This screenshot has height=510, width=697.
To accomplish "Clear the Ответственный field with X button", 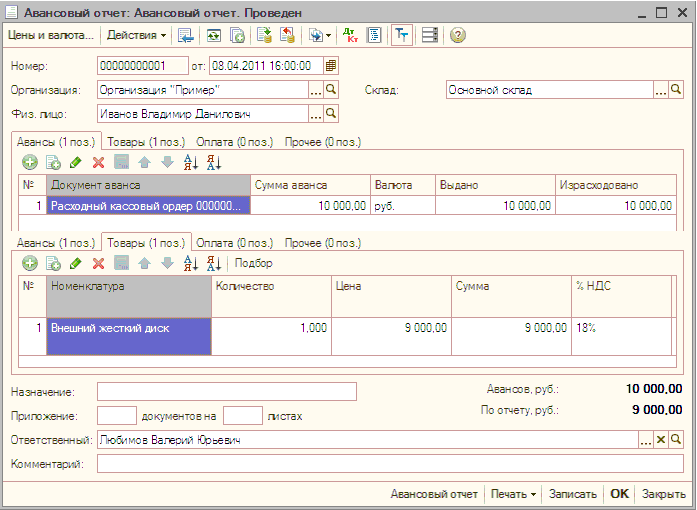I will click(x=660, y=439).
